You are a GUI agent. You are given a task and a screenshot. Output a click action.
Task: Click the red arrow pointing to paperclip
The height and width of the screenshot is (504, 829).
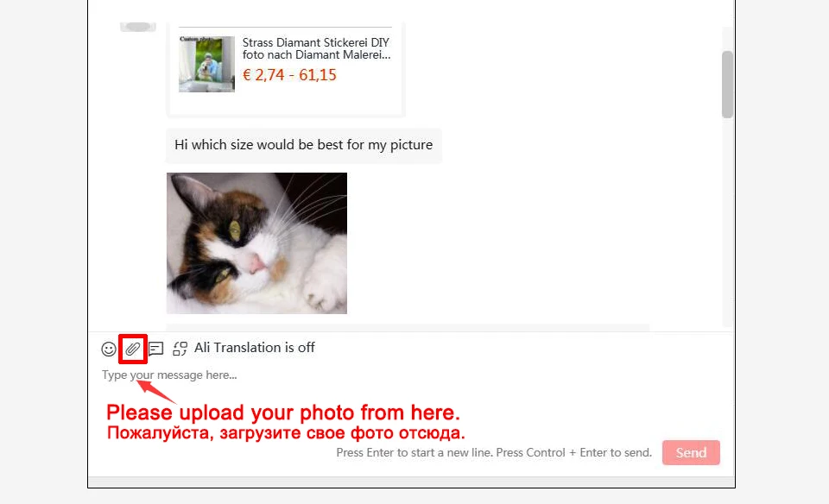[155, 391]
